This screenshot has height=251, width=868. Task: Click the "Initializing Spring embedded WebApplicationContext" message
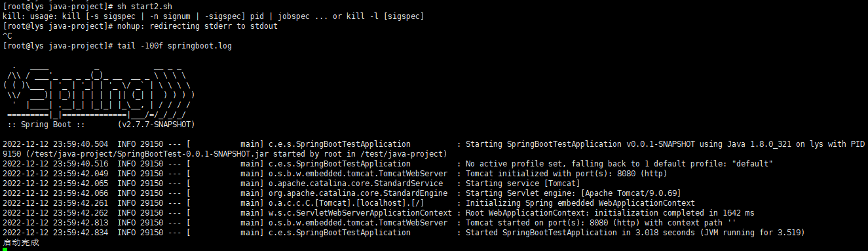click(580, 203)
